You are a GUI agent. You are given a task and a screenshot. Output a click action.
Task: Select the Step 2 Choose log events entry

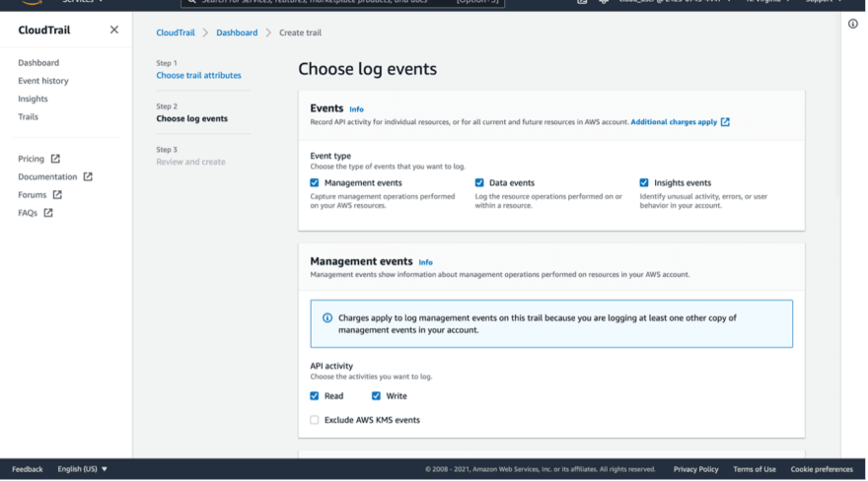tap(191, 118)
